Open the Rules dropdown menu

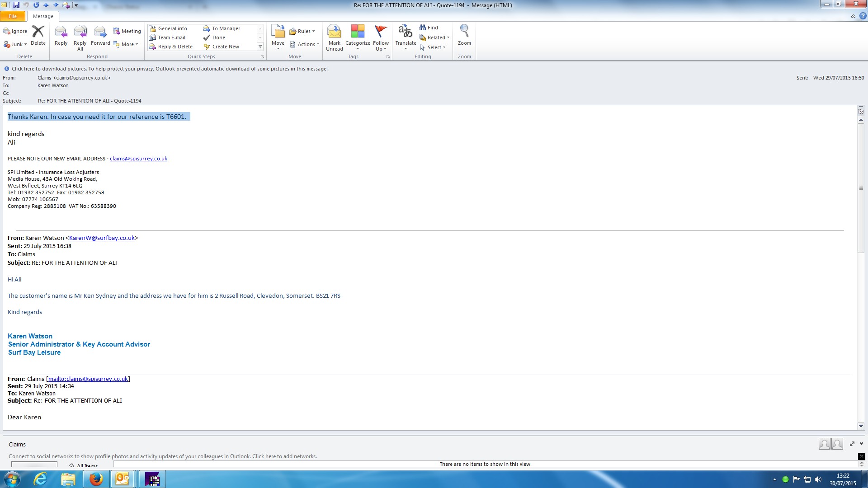coord(302,31)
